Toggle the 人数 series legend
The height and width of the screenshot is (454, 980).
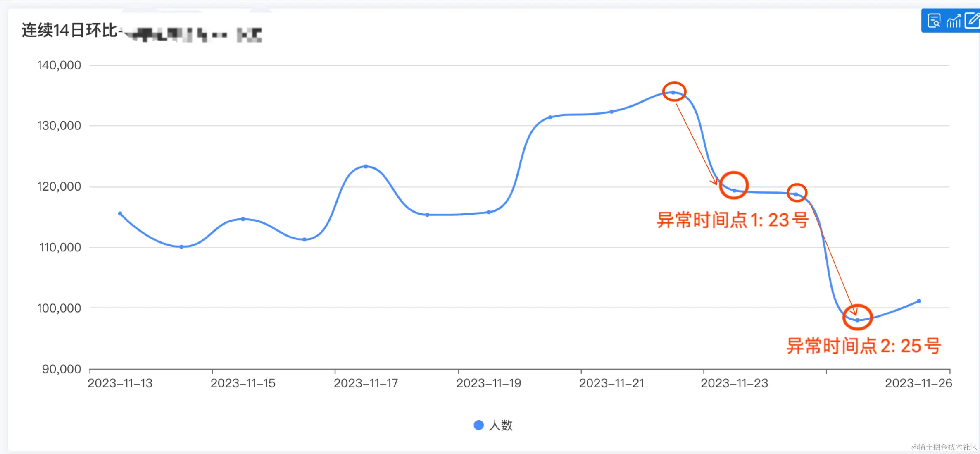click(500, 425)
